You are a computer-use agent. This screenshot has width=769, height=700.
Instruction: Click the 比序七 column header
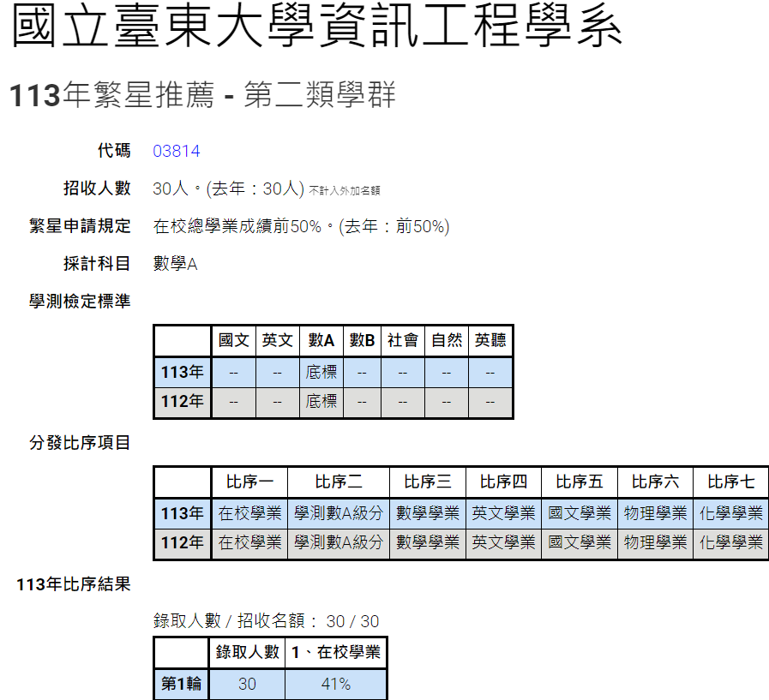[730, 482]
